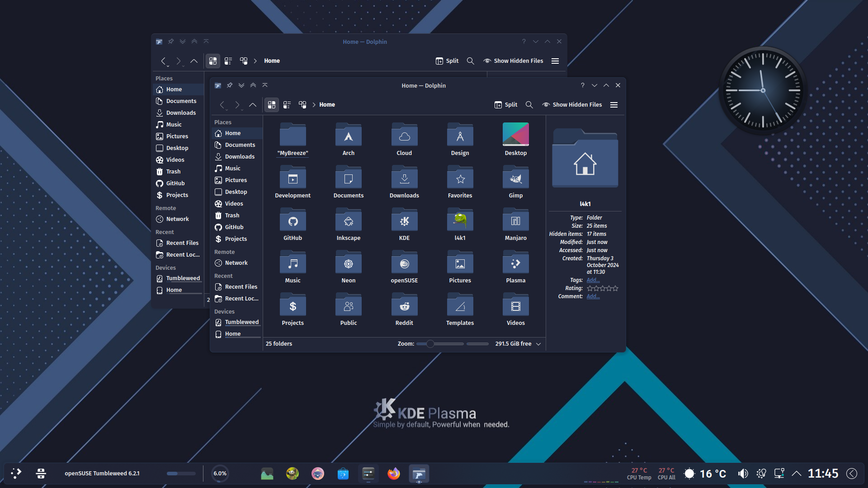Click Home breadcrumb in back window
This screenshot has width=868, height=488.
(x=272, y=61)
